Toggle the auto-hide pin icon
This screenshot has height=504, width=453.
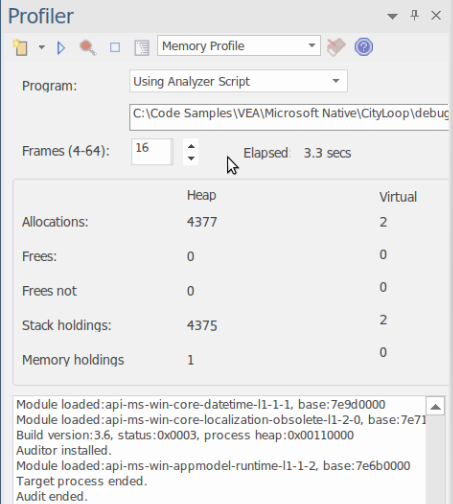coord(414,15)
